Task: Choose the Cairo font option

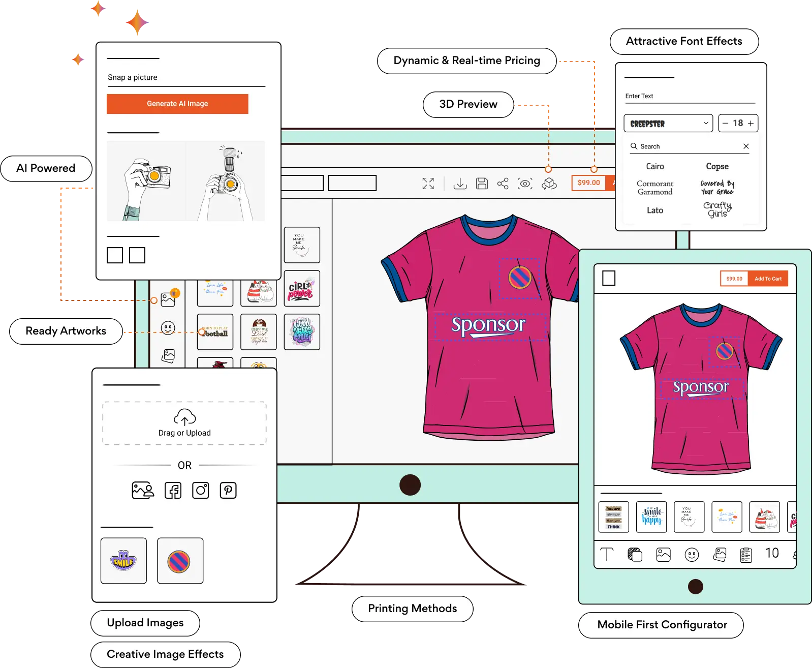Action: 654,166
